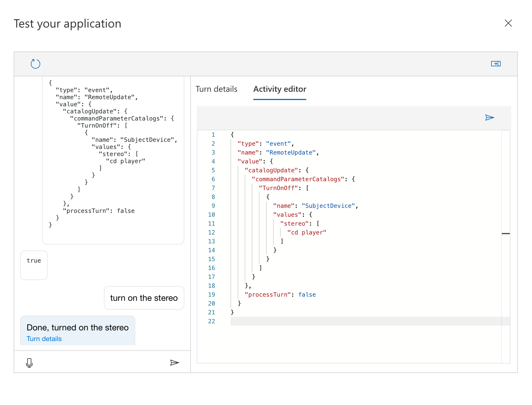
Task: Click "cd player" string in the editor
Action: coord(307,232)
